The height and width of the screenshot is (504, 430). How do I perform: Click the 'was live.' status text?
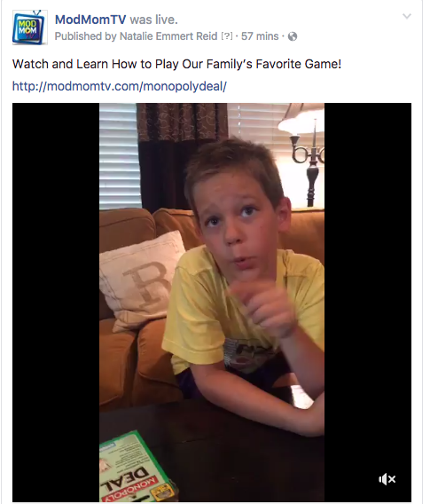(x=153, y=20)
